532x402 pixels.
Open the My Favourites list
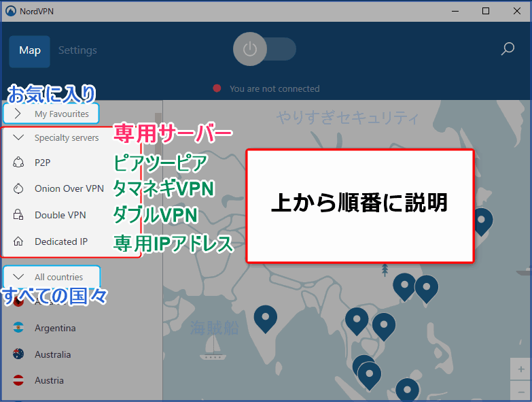pos(61,114)
